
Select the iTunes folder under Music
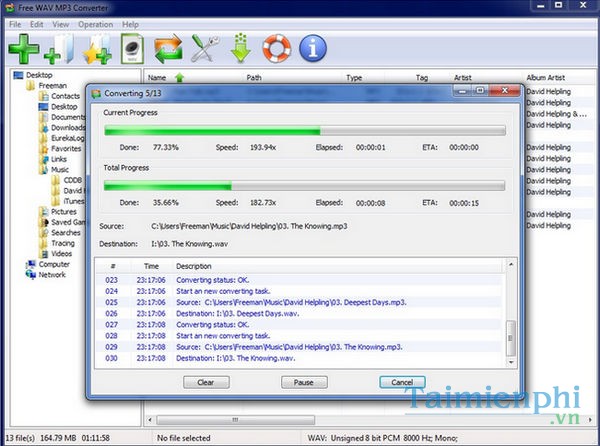pyautogui.click(x=73, y=201)
